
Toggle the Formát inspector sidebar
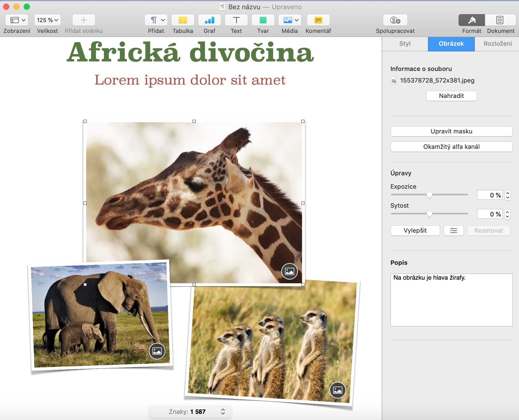coord(471,20)
